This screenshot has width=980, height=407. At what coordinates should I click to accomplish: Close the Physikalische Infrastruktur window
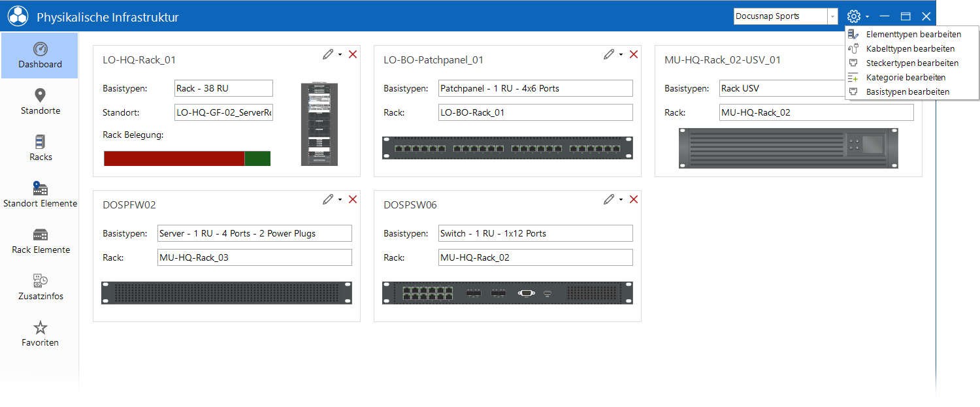926,16
